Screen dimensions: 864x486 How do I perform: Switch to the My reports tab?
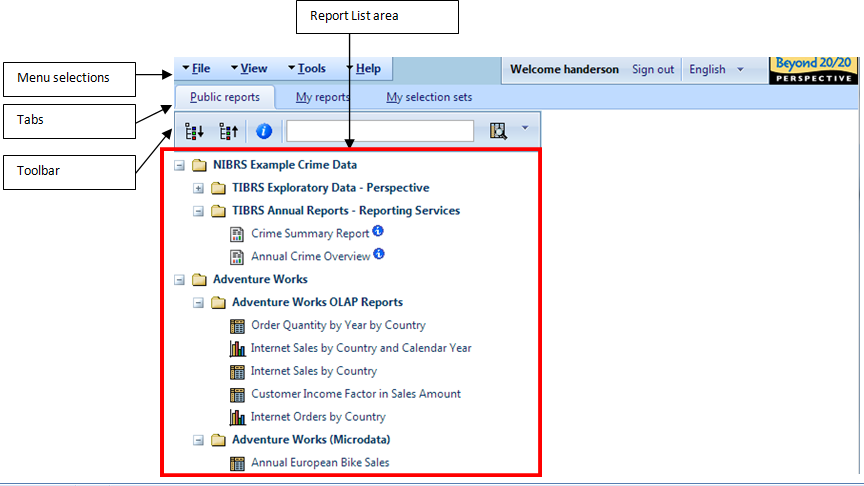[322, 97]
